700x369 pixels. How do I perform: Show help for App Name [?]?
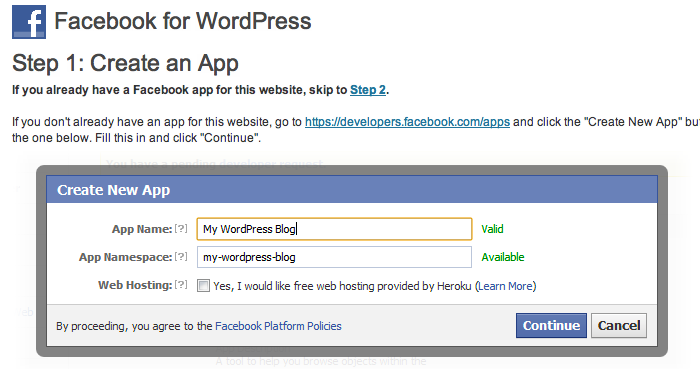coord(181,228)
